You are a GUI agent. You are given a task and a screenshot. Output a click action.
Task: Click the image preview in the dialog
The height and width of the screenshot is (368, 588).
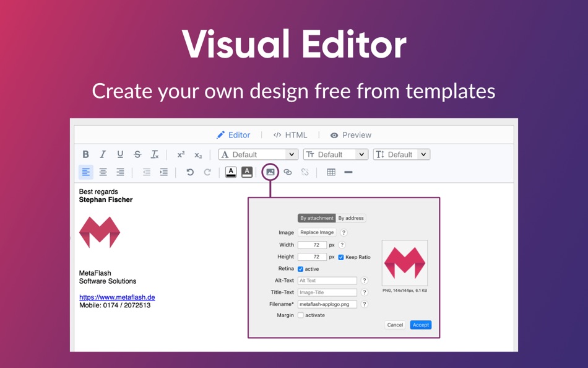click(x=405, y=263)
